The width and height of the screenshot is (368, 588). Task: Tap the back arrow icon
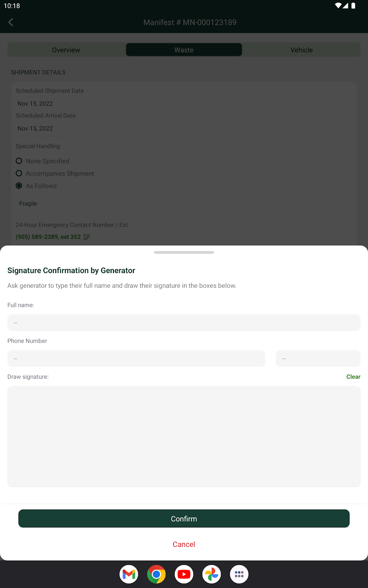(11, 22)
